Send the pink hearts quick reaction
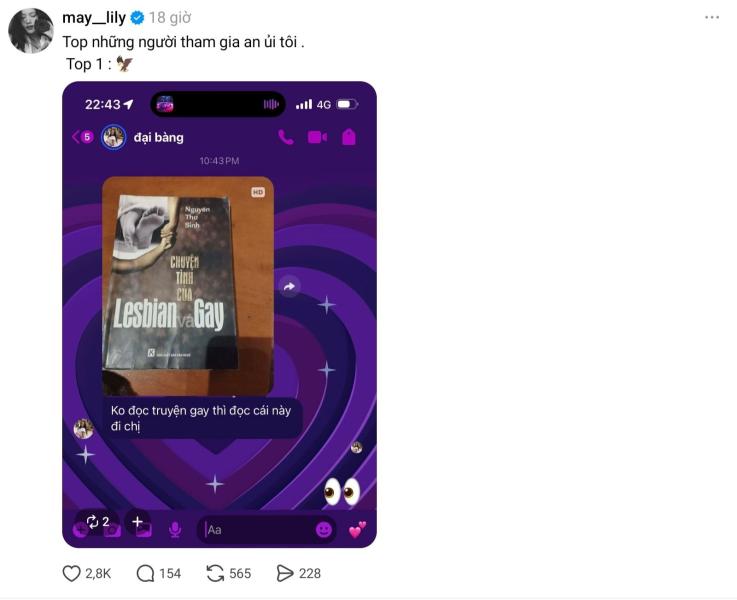737x600 pixels. point(357,530)
